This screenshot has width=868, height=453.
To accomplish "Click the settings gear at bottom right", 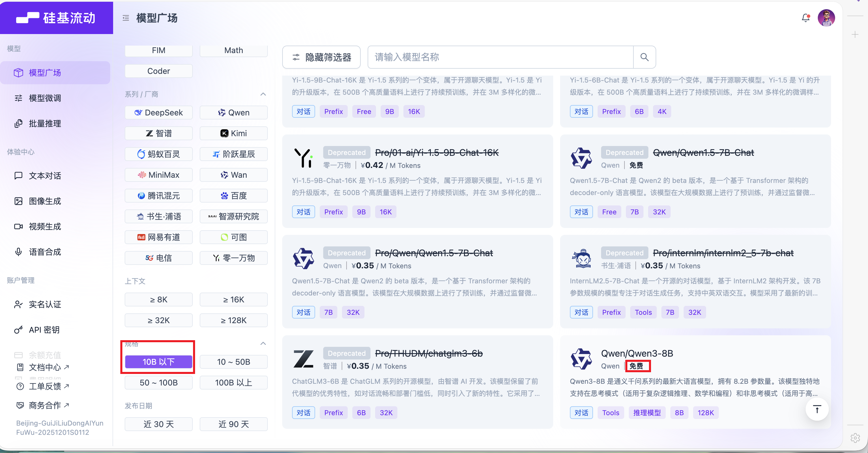I will point(855,438).
